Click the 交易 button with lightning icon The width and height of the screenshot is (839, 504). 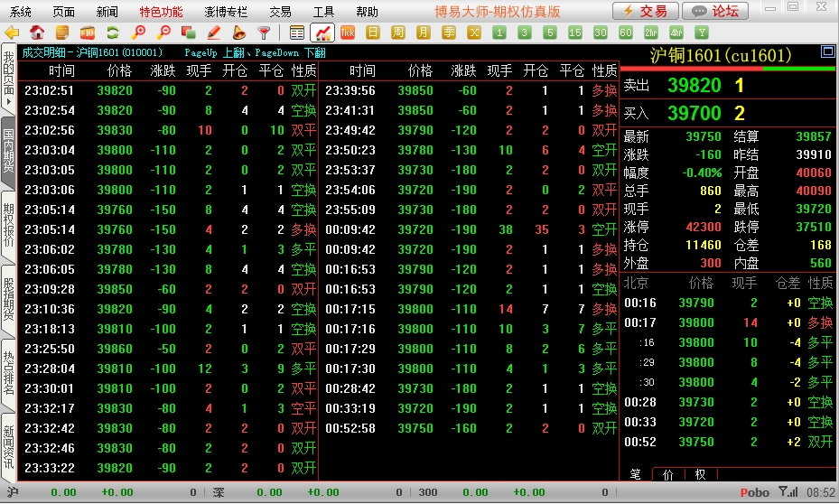click(646, 11)
